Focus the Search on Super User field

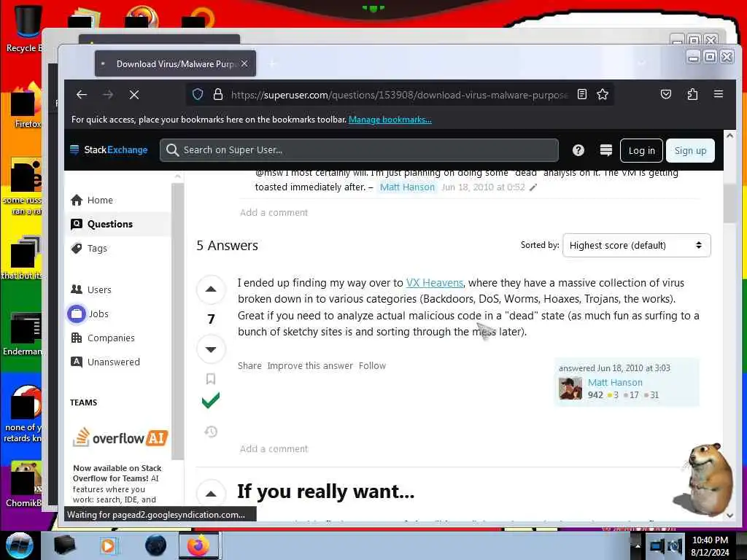pos(359,150)
